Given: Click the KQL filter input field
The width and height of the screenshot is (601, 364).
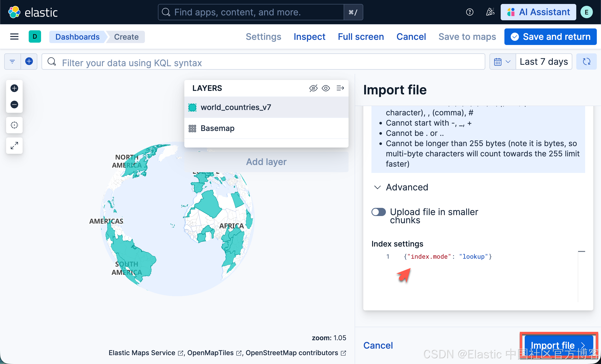Looking at the screenshot, I should 268,63.
